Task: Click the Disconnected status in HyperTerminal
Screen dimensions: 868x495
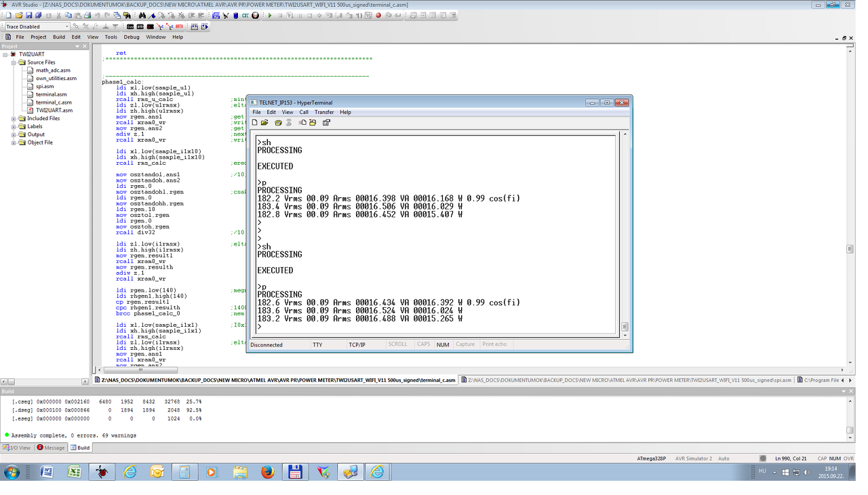Action: pyautogui.click(x=267, y=344)
